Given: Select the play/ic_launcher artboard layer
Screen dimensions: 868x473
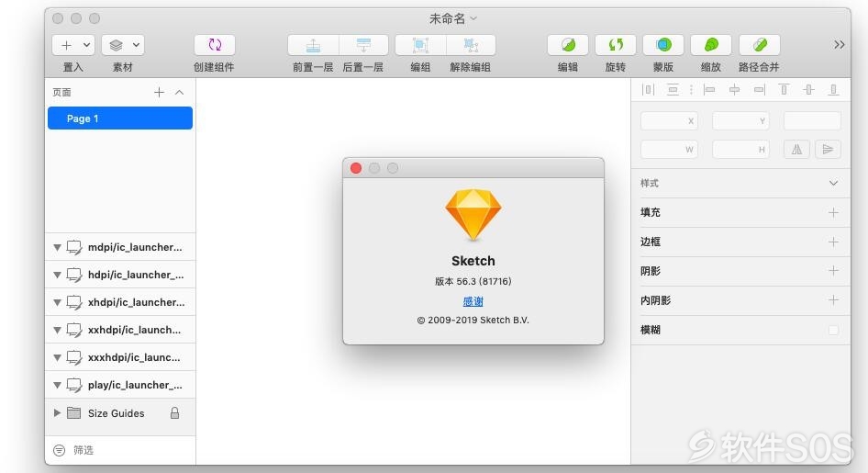Looking at the screenshot, I should pyautogui.click(x=120, y=385).
